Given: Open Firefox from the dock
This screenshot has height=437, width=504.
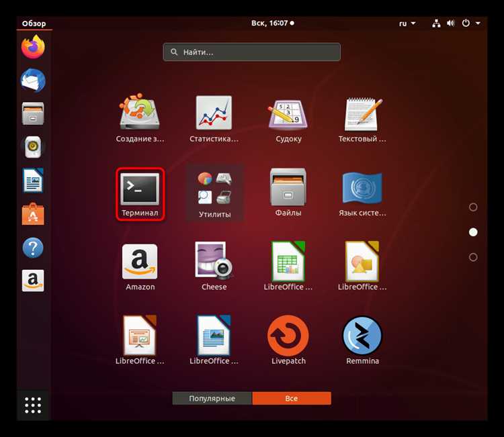Looking at the screenshot, I should [x=33, y=47].
